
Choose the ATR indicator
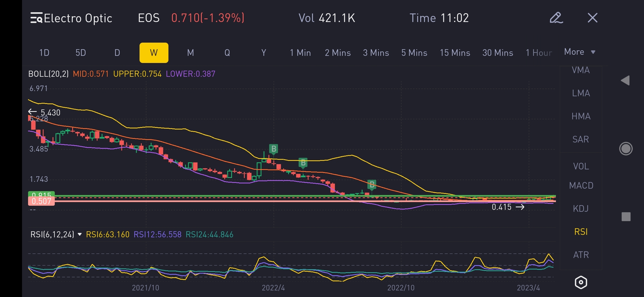tap(581, 255)
